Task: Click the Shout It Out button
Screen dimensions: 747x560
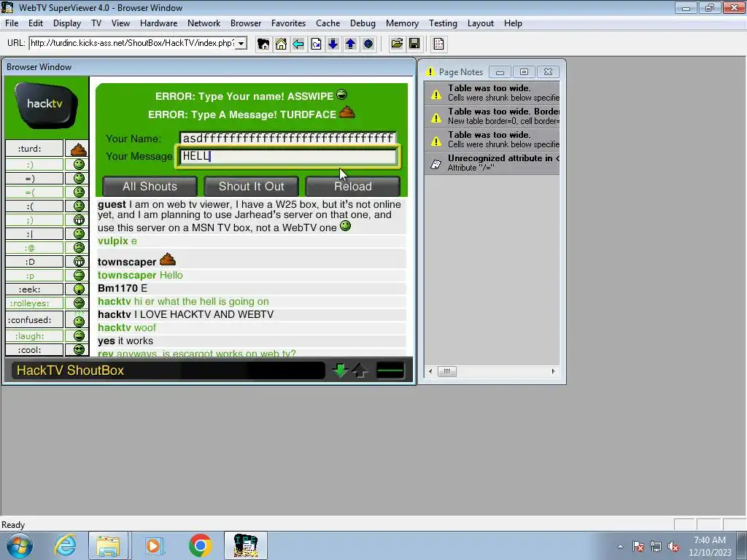Action: point(251,186)
